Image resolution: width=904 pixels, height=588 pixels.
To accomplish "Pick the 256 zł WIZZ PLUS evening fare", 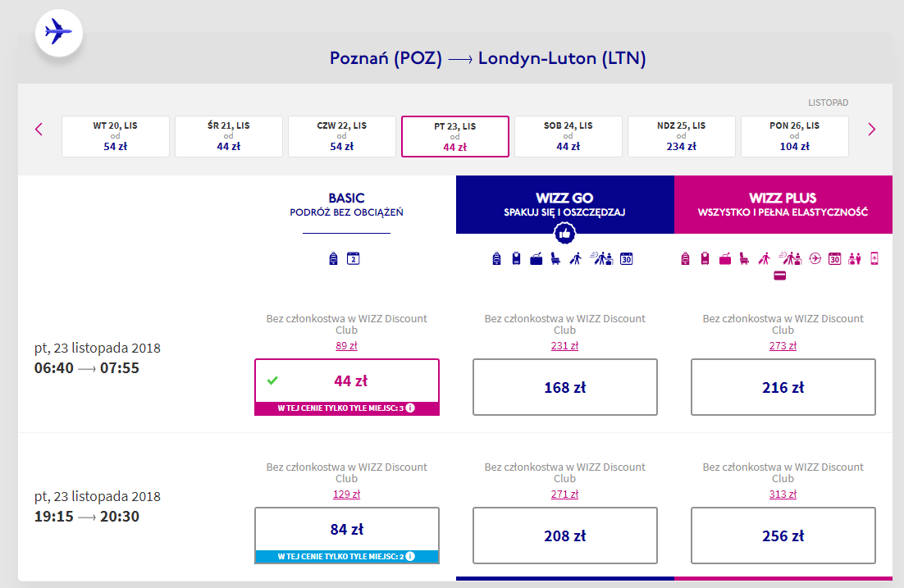I will click(x=783, y=536).
